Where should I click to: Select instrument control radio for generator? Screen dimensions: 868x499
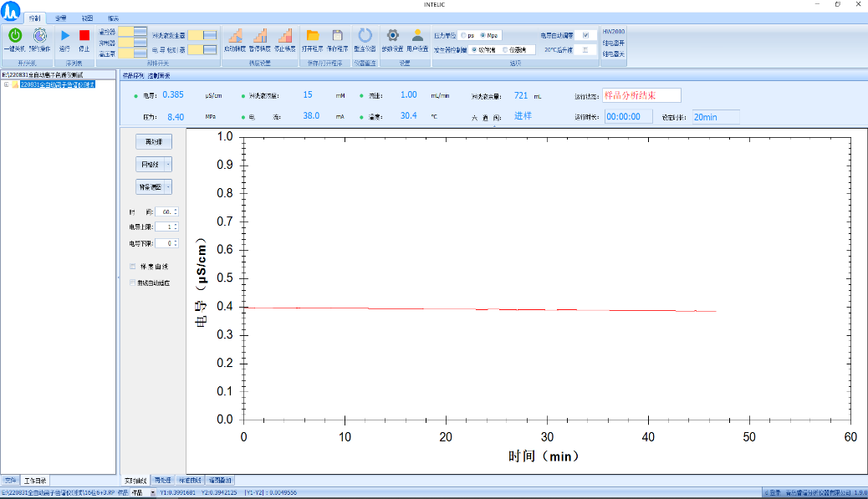pyautogui.click(x=505, y=50)
